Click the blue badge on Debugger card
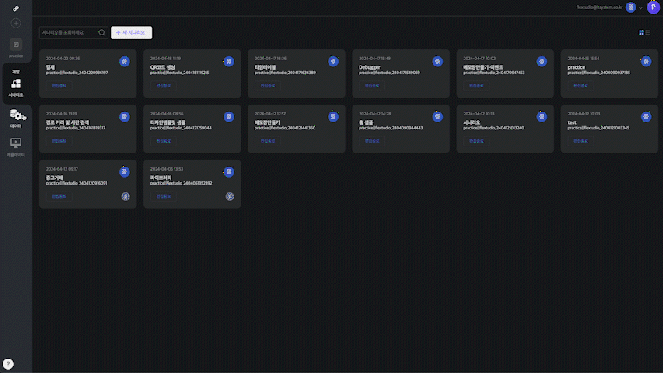 click(437, 61)
